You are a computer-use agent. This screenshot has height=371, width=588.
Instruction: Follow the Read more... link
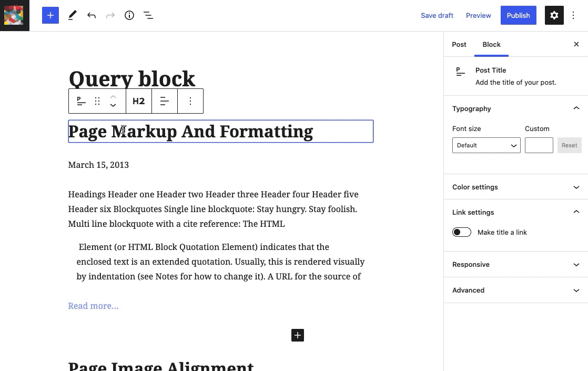click(94, 306)
